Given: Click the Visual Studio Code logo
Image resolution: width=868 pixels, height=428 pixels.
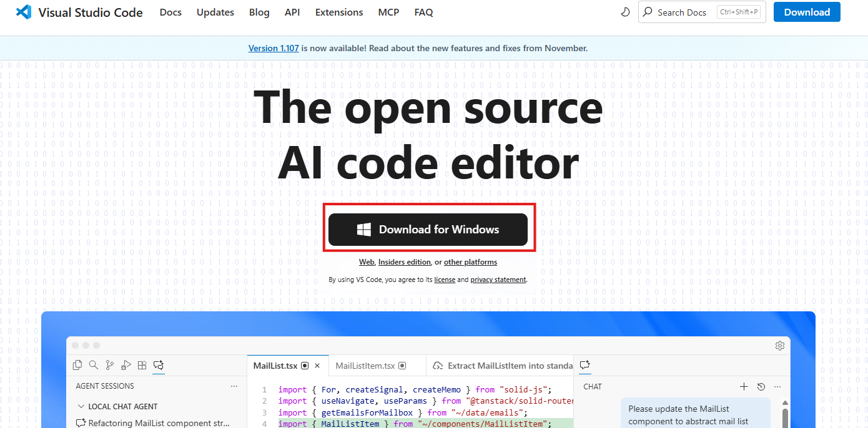Looking at the screenshot, I should 24,12.
